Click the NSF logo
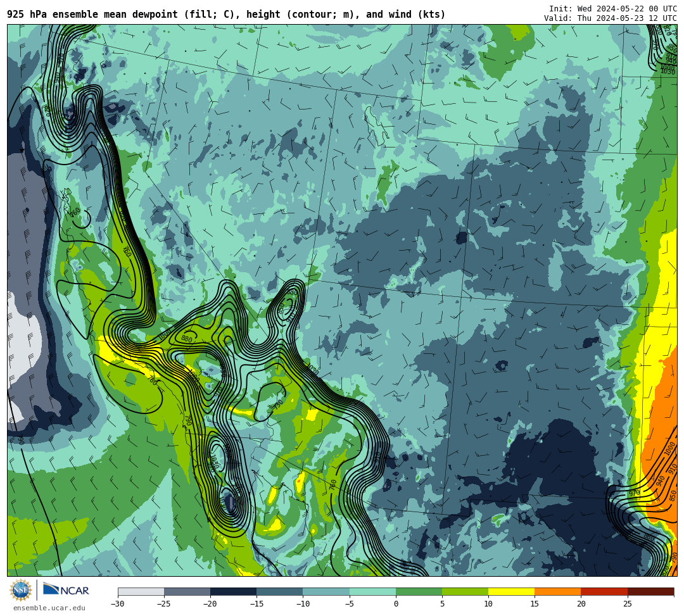Viewport: 684px width, 616px height. (21, 590)
